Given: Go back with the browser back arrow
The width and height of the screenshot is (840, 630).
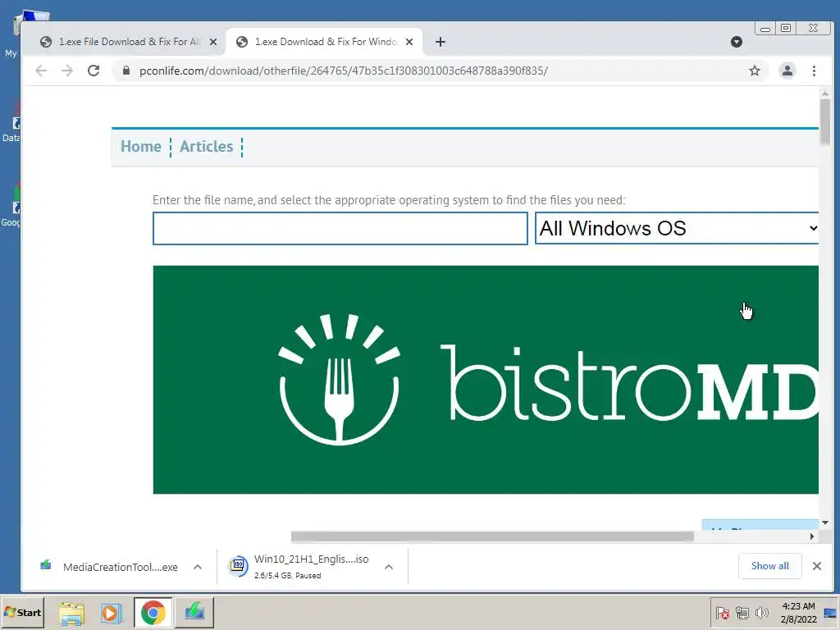Looking at the screenshot, I should pyautogui.click(x=41, y=71).
